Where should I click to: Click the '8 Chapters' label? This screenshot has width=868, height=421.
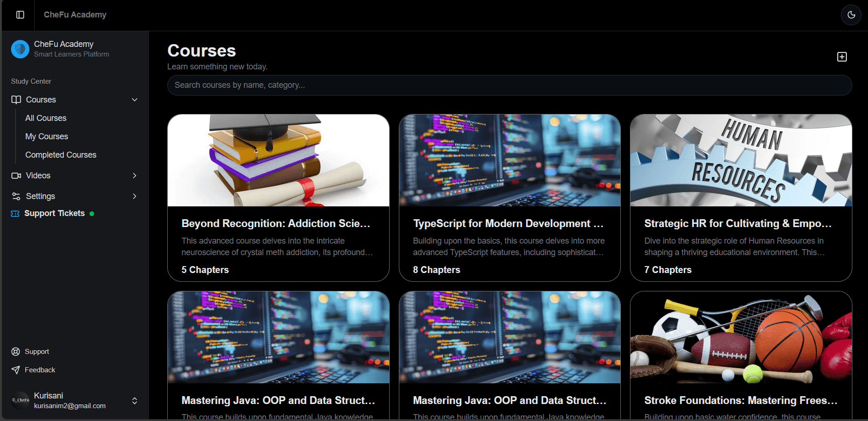click(x=437, y=270)
